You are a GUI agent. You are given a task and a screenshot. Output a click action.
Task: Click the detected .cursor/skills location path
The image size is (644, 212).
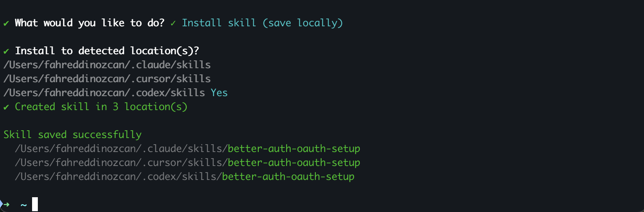tap(107, 79)
